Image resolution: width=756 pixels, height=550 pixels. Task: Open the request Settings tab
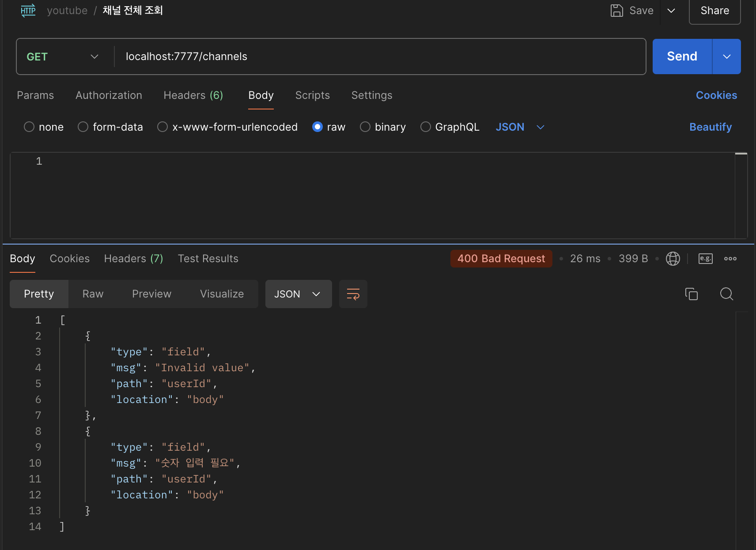(x=372, y=95)
